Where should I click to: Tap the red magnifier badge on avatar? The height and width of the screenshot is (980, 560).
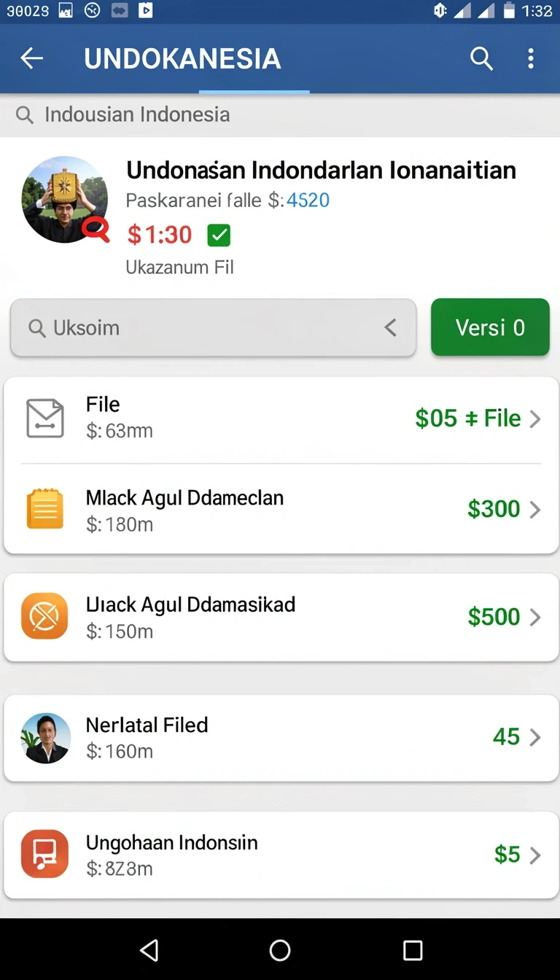96,230
